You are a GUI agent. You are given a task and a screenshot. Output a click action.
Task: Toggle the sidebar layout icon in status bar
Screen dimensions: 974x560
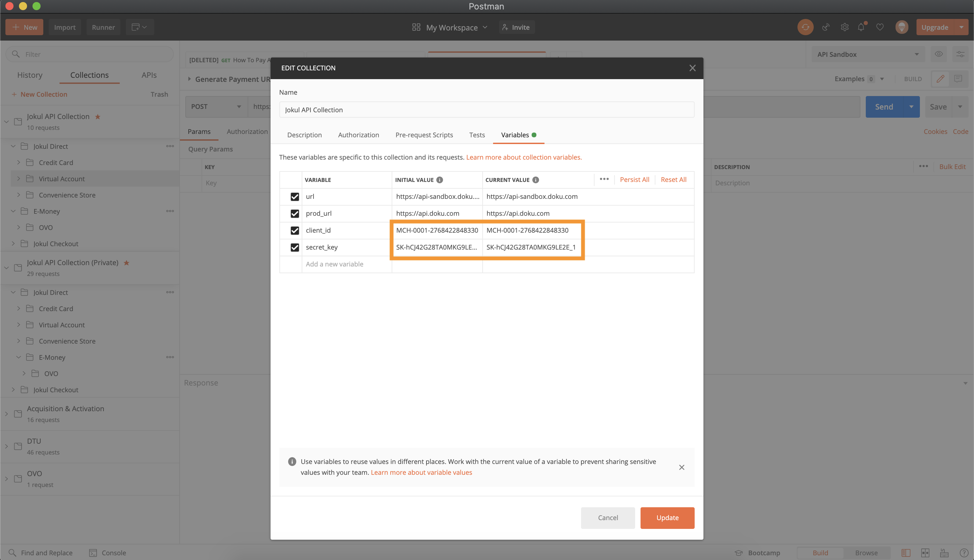click(x=906, y=553)
